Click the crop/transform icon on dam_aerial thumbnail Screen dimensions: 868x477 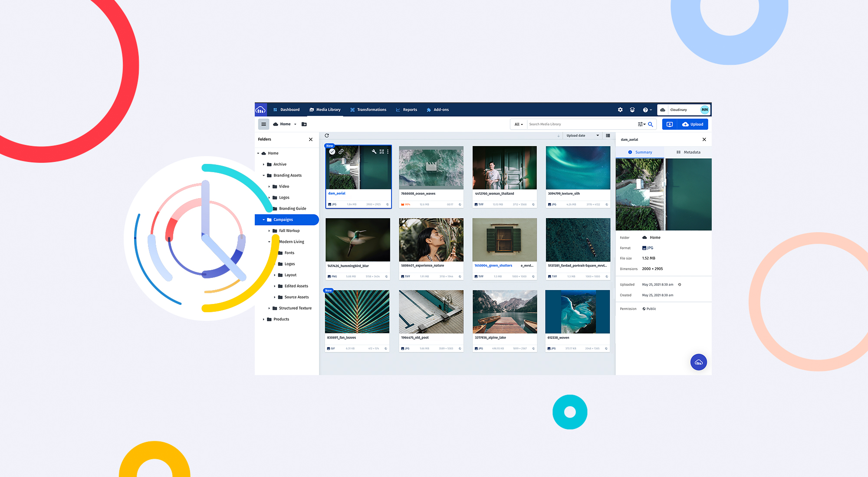pyautogui.click(x=381, y=152)
